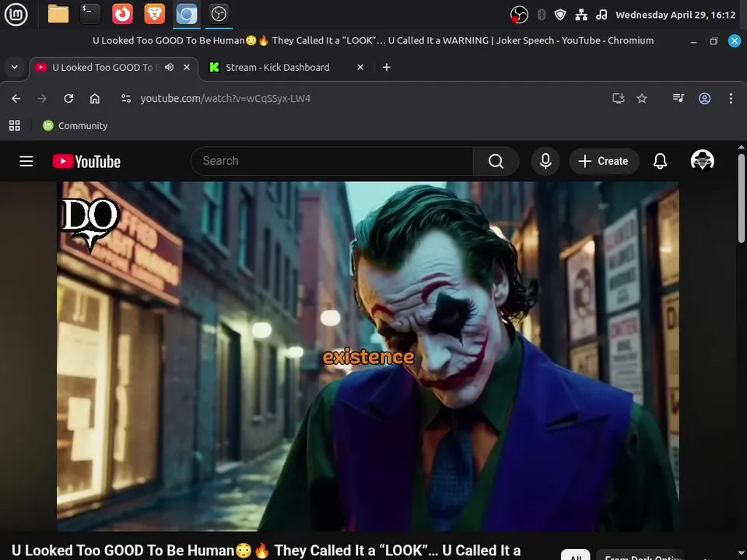Open the Chromium three-dot menu
The image size is (747, 560).
point(731,98)
